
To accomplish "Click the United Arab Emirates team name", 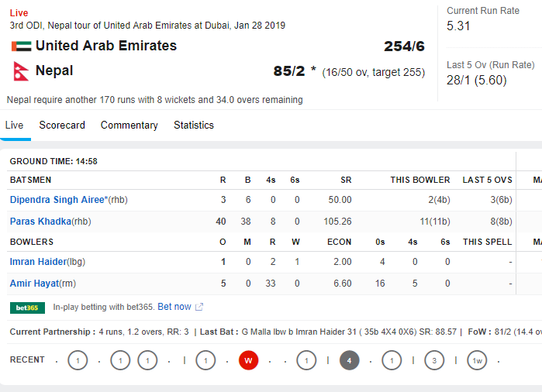I will pos(106,46).
